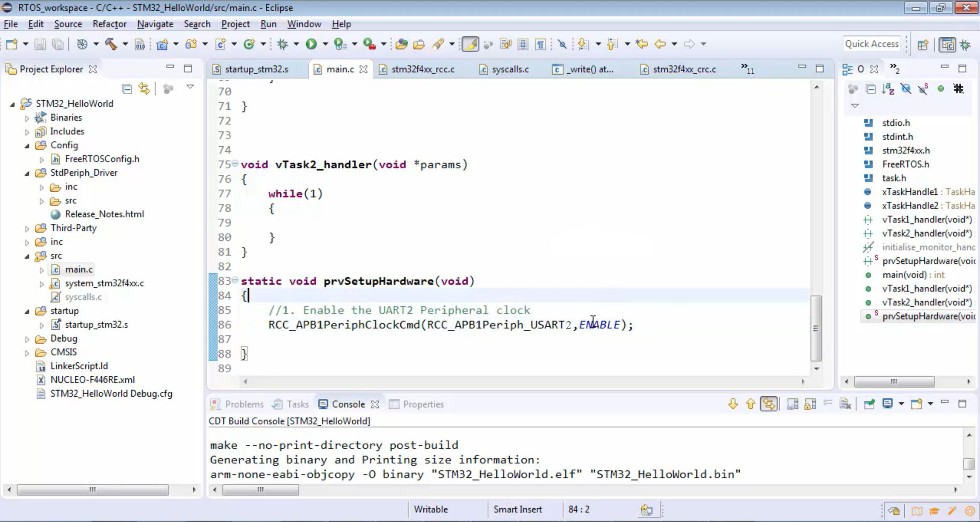
Task: Click the Debug bug icon
Action: 283,44
